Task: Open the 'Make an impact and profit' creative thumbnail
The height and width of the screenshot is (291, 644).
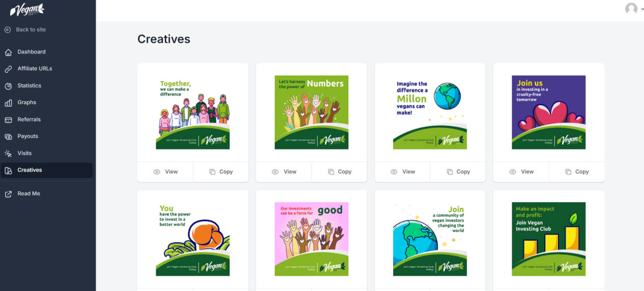Action: pyautogui.click(x=548, y=239)
